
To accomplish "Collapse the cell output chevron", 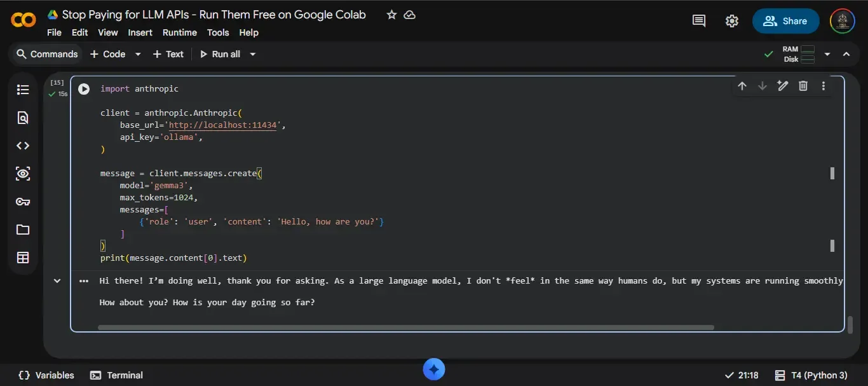I will point(57,280).
